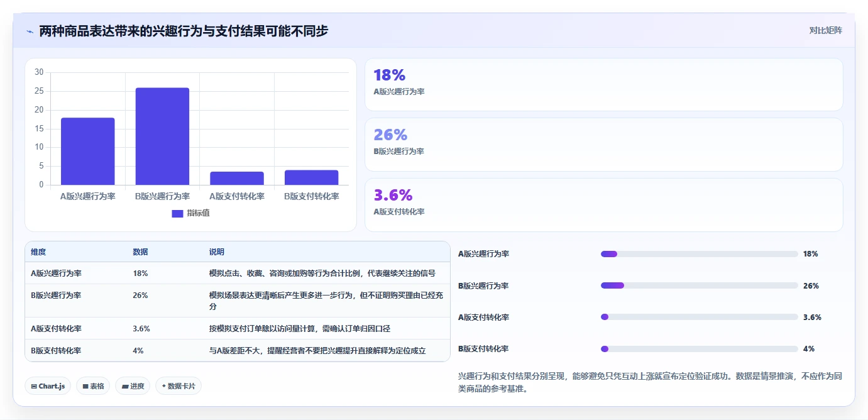Click the B版兴趣行为率 progress bar
This screenshot has height=420, width=868.
click(x=699, y=285)
